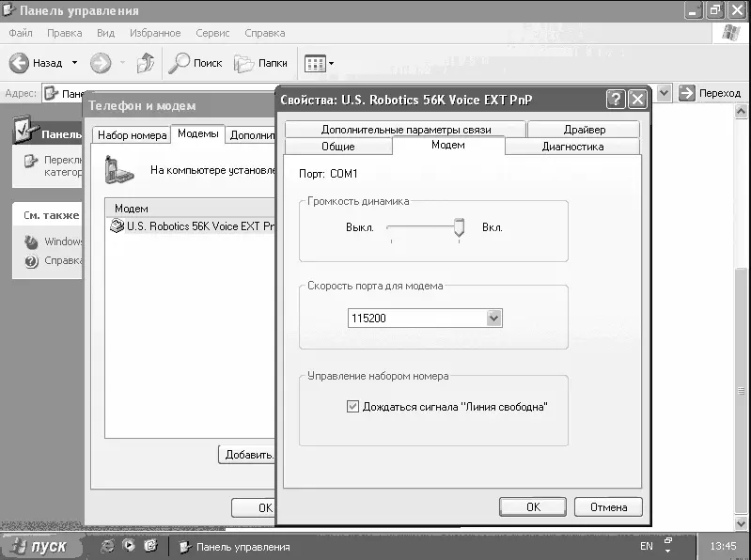
Task: Click the help question mark button in Properties
Action: (x=616, y=99)
